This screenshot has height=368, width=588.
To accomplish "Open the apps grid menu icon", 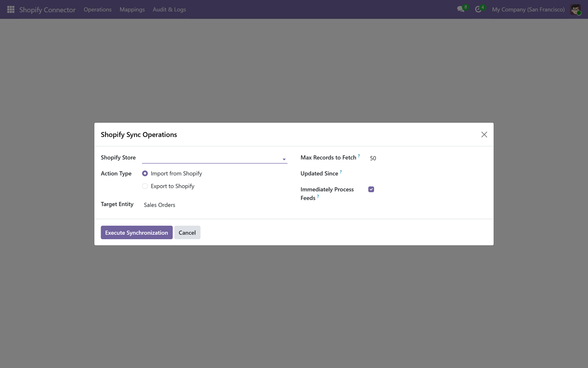I will (11, 9).
